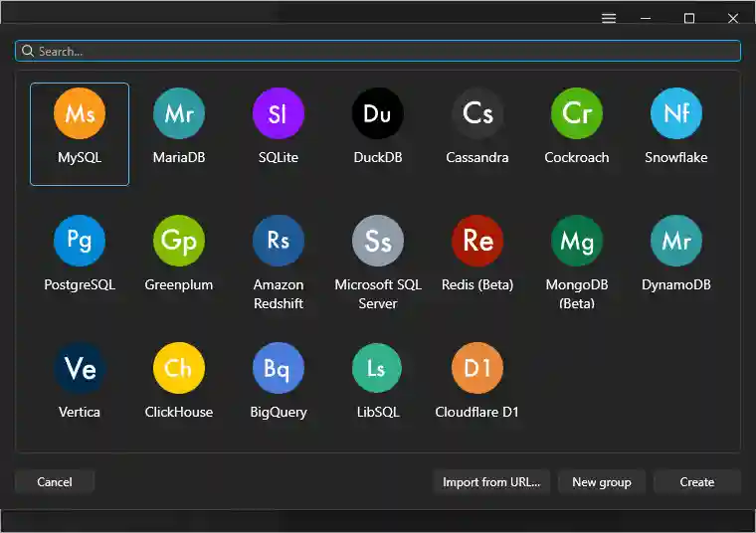Click the search magnifier icon
Image resolution: width=756 pixels, height=533 pixels.
coord(28,51)
